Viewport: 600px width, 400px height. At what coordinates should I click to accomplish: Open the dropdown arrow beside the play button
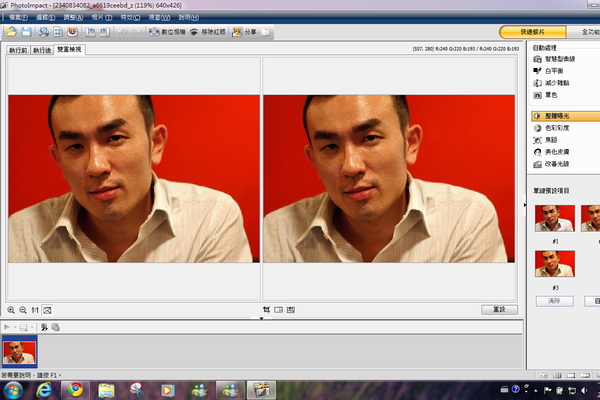15,327
